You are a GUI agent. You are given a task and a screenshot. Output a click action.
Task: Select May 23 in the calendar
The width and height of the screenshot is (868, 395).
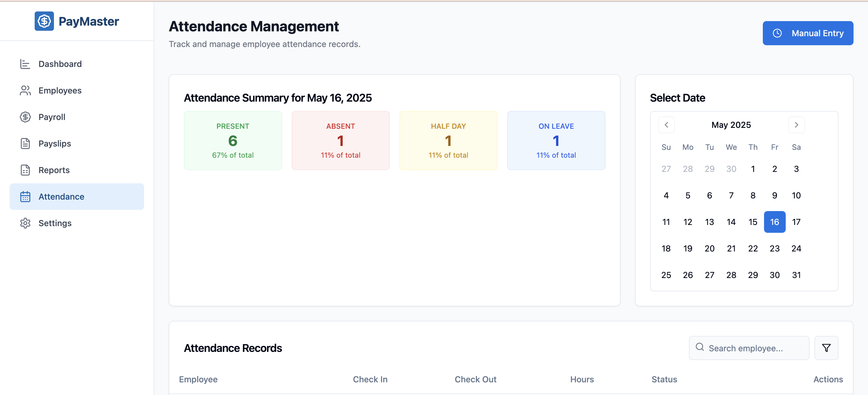tap(774, 248)
